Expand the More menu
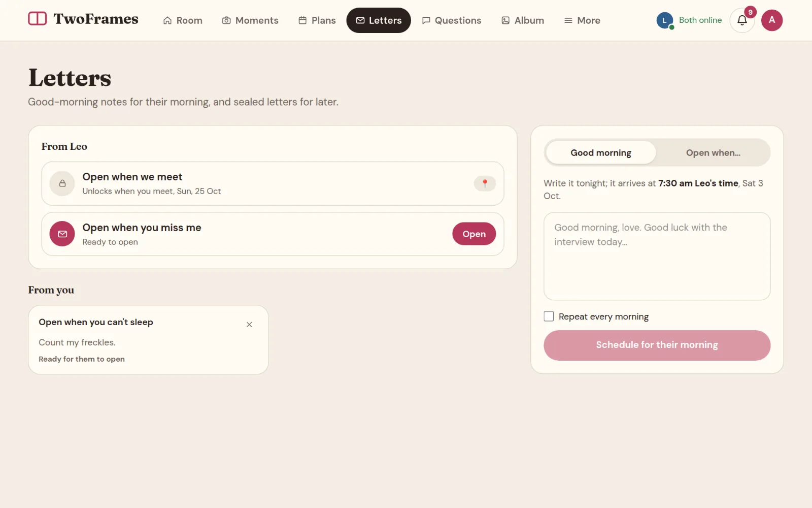The width and height of the screenshot is (812, 508). point(582,20)
